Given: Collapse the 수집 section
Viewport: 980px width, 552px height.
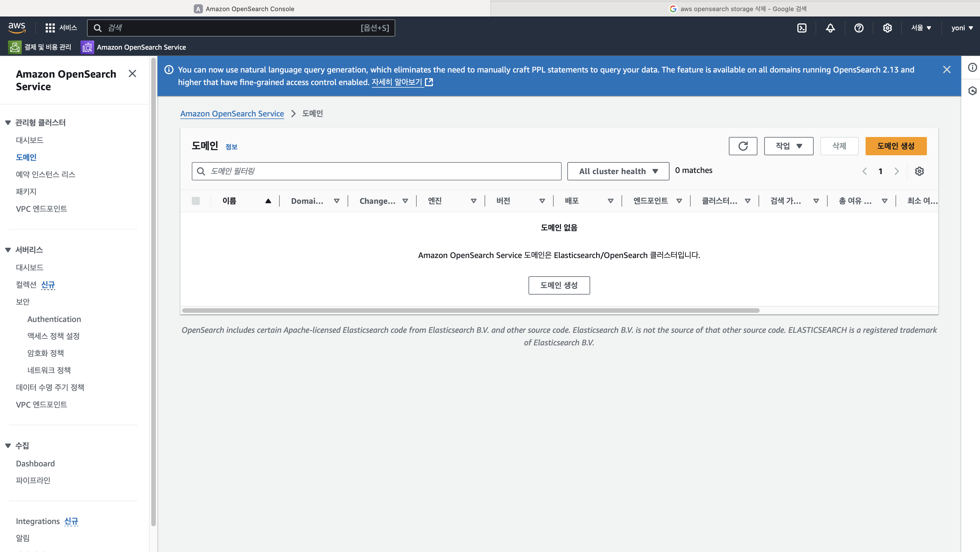Looking at the screenshot, I should click(x=8, y=446).
